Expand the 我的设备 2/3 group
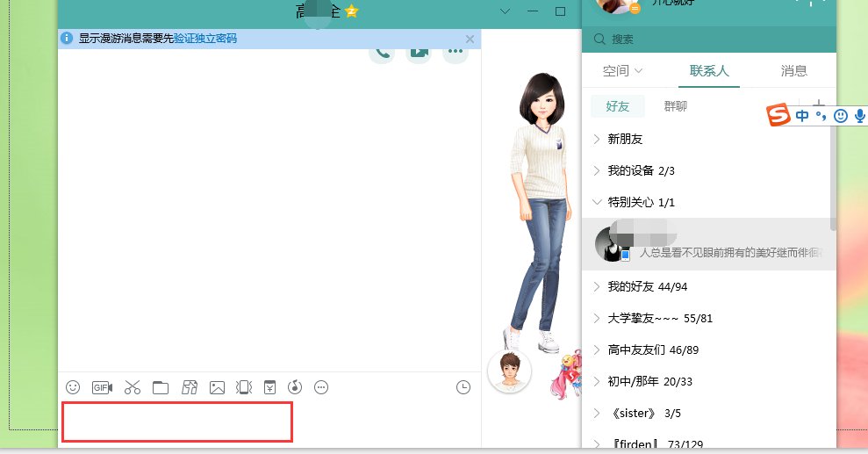Image resolution: width=868 pixels, height=454 pixels. (708, 170)
